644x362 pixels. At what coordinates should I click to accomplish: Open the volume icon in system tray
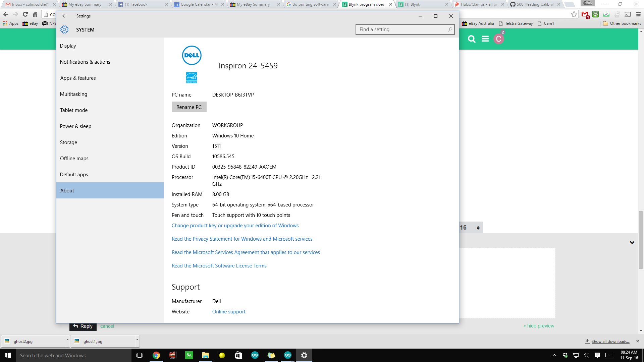coord(586,355)
